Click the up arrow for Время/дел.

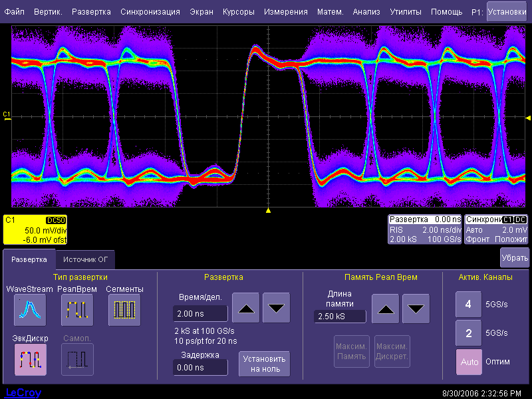(246, 308)
